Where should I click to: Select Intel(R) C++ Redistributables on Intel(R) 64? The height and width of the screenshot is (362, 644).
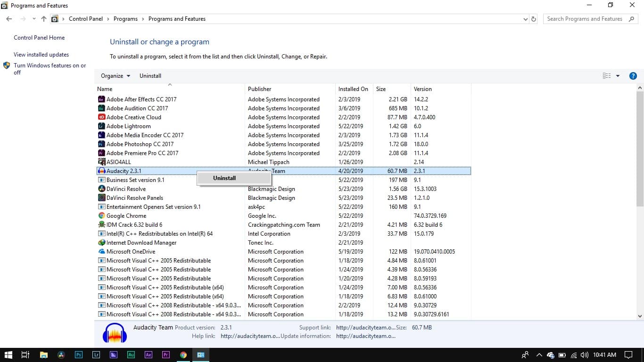pyautogui.click(x=283, y=234)
